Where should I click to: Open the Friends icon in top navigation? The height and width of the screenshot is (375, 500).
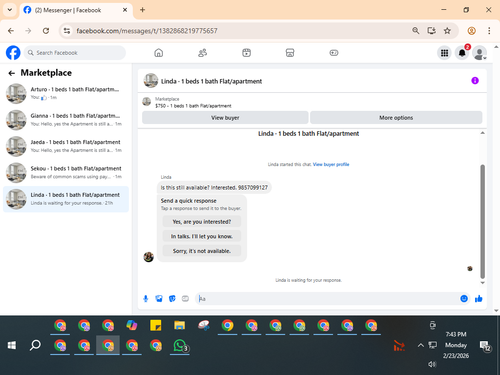click(202, 53)
